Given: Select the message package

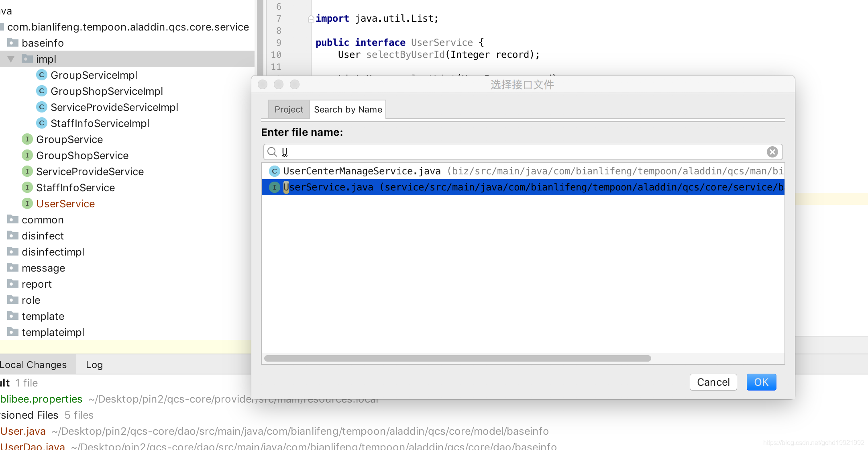Looking at the screenshot, I should [43, 268].
